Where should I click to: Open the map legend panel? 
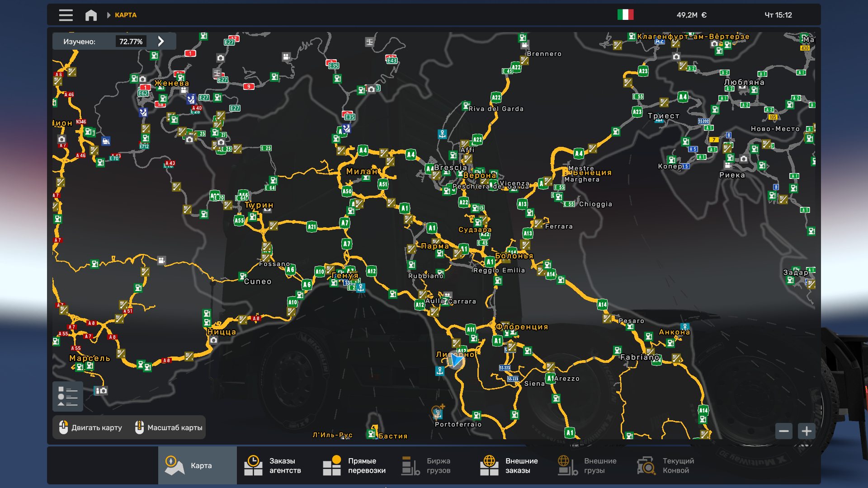pyautogui.click(x=68, y=396)
